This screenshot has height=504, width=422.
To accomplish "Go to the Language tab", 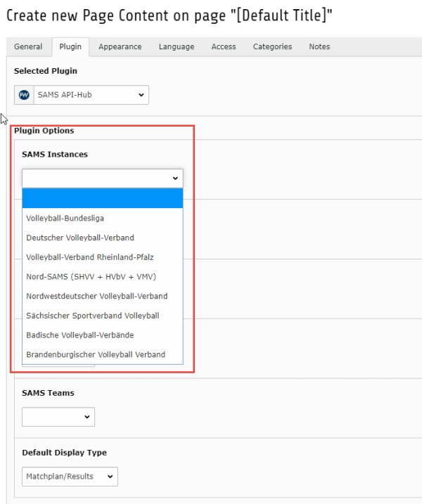I will coord(177,46).
